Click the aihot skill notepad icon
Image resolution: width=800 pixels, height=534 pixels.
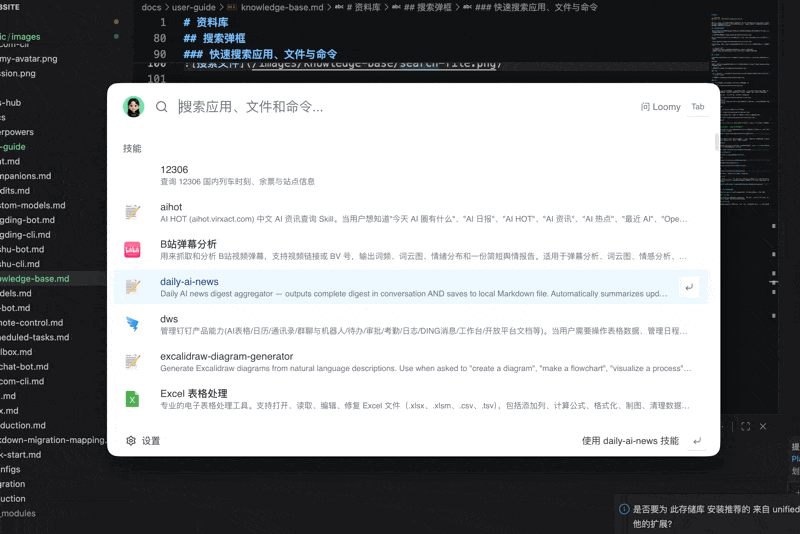pos(133,212)
